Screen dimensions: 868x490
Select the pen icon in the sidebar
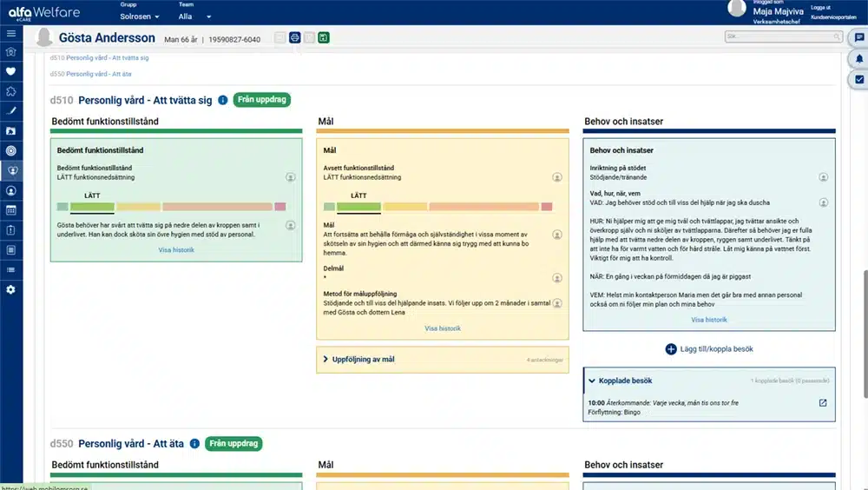click(x=11, y=111)
